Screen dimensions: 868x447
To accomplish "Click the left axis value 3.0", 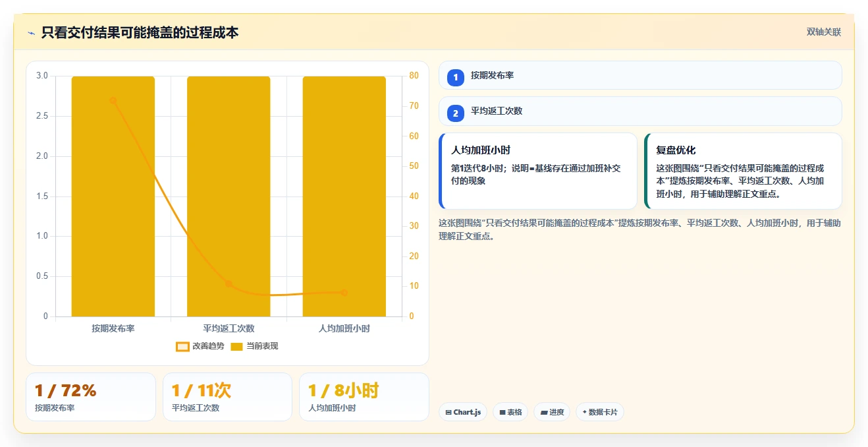I will [42, 76].
